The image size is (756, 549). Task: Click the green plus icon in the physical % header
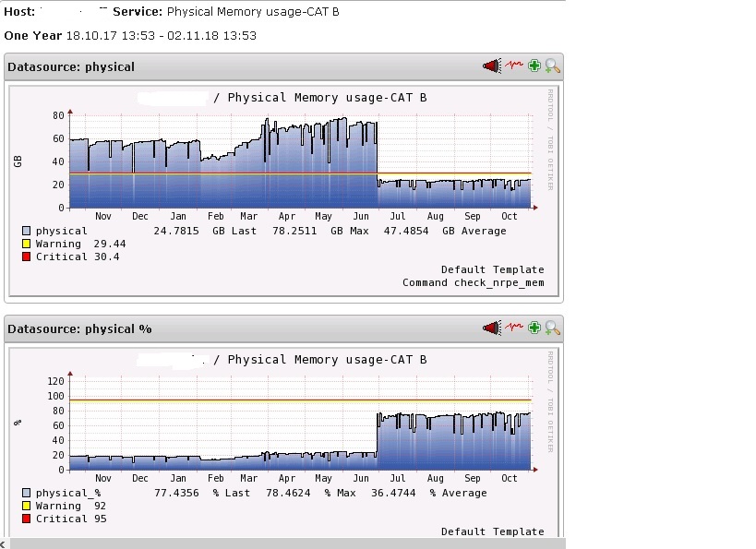(534, 328)
